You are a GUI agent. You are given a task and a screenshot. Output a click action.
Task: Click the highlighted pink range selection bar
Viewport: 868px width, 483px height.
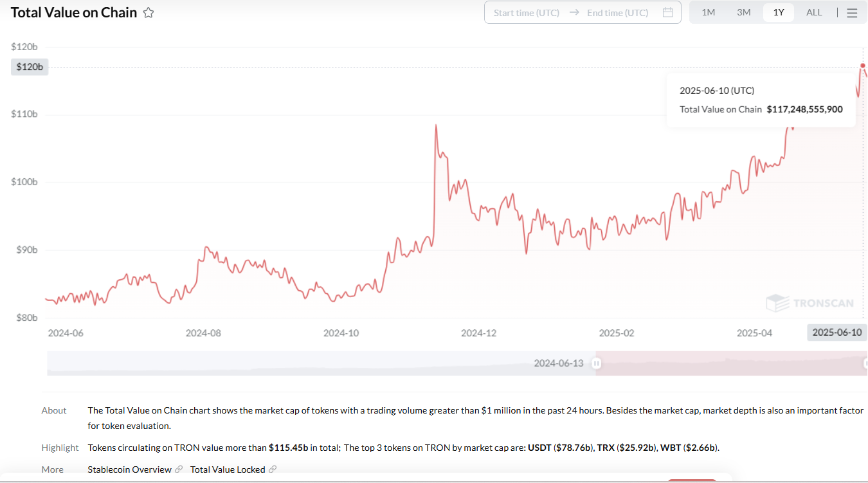730,363
